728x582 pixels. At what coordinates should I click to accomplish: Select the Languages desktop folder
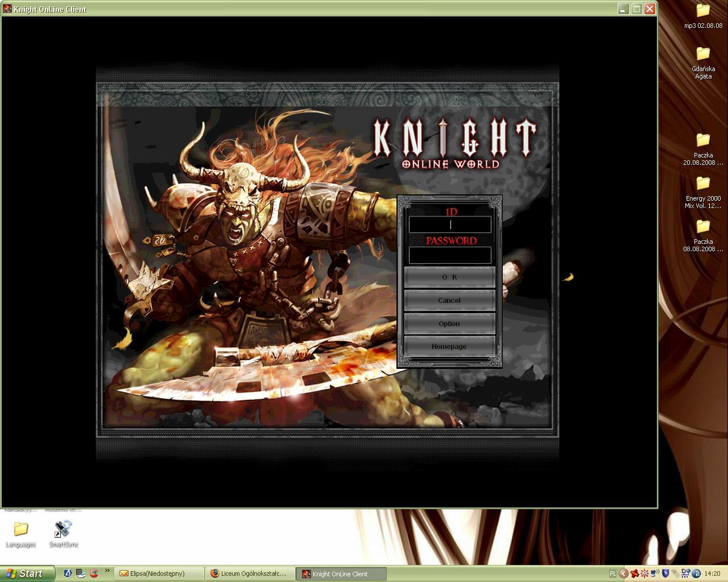pos(20,534)
